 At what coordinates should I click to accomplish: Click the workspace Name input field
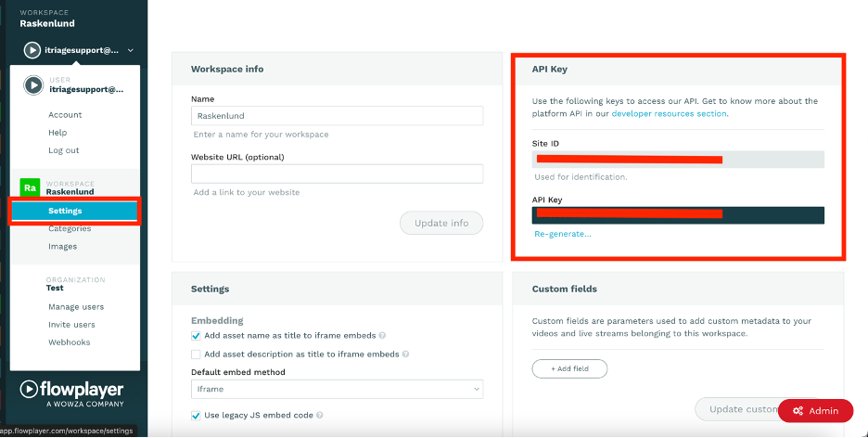[338, 116]
